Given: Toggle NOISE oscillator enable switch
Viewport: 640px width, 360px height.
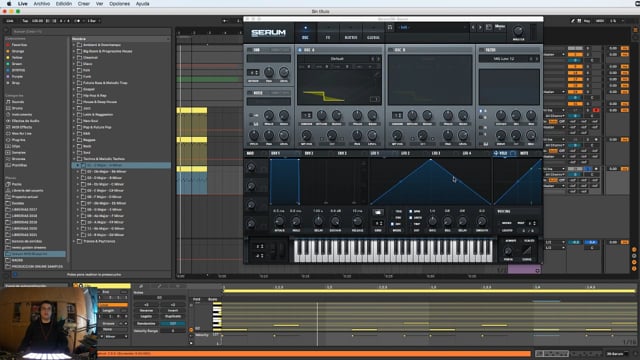Looking at the screenshot, I should coord(250,93).
